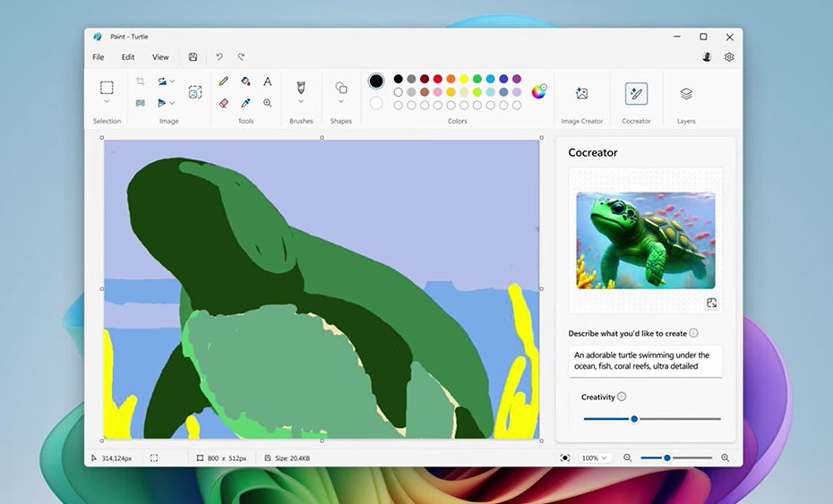Select the rectangular Selection tool
Image resolution: width=833 pixels, height=504 pixels.
point(107,87)
